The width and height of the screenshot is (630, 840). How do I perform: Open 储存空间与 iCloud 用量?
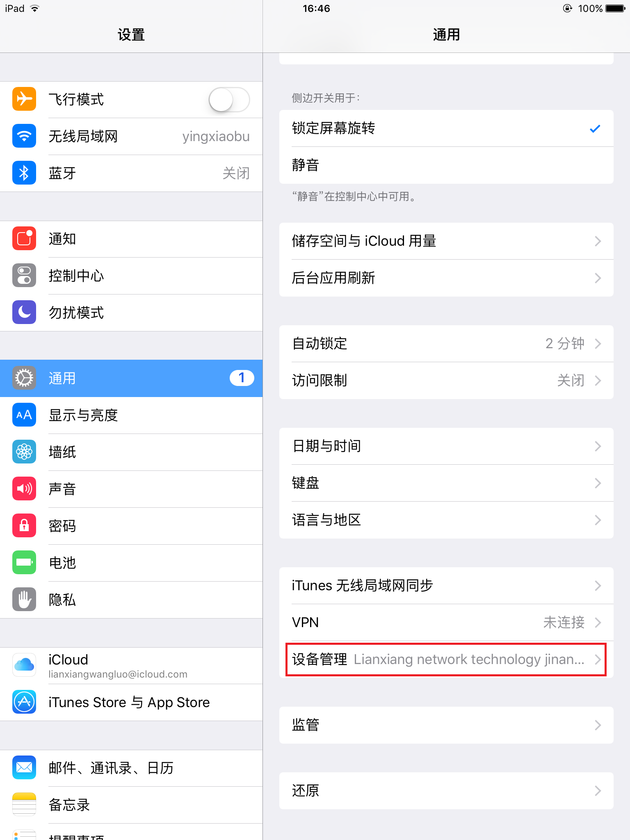[446, 241]
